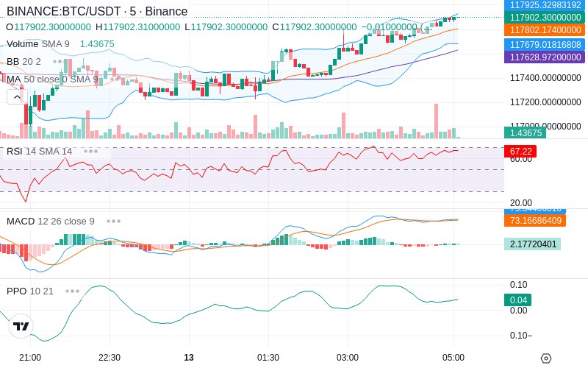Image resolution: width=588 pixels, height=368 pixels.
Task: Open more options for RSI 14 indicator
Action: (x=90, y=152)
